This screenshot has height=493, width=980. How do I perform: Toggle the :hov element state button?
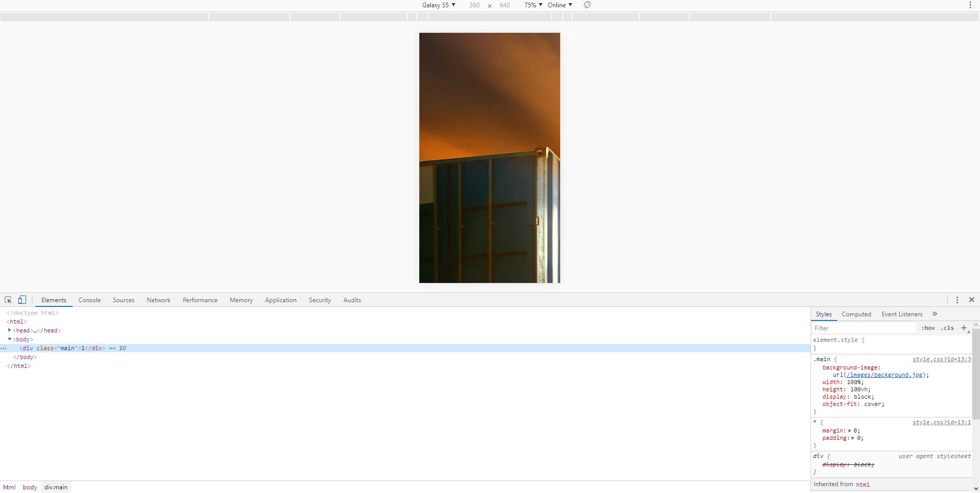click(x=928, y=328)
